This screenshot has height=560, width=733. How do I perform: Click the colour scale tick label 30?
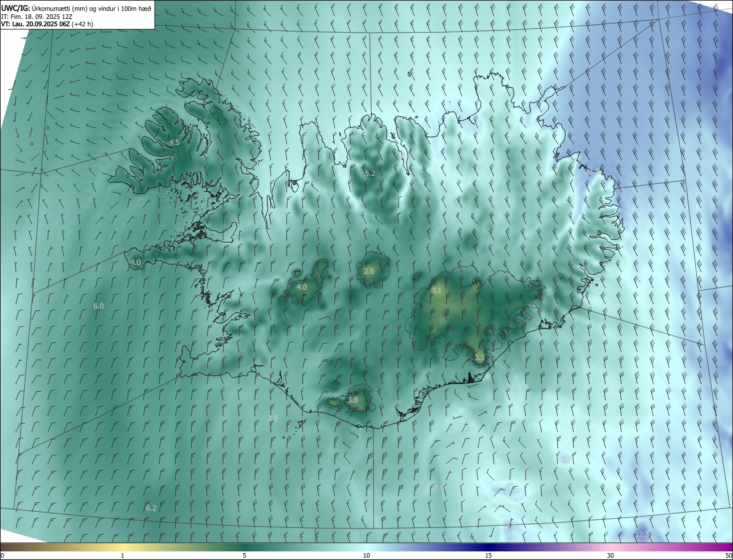610,555
